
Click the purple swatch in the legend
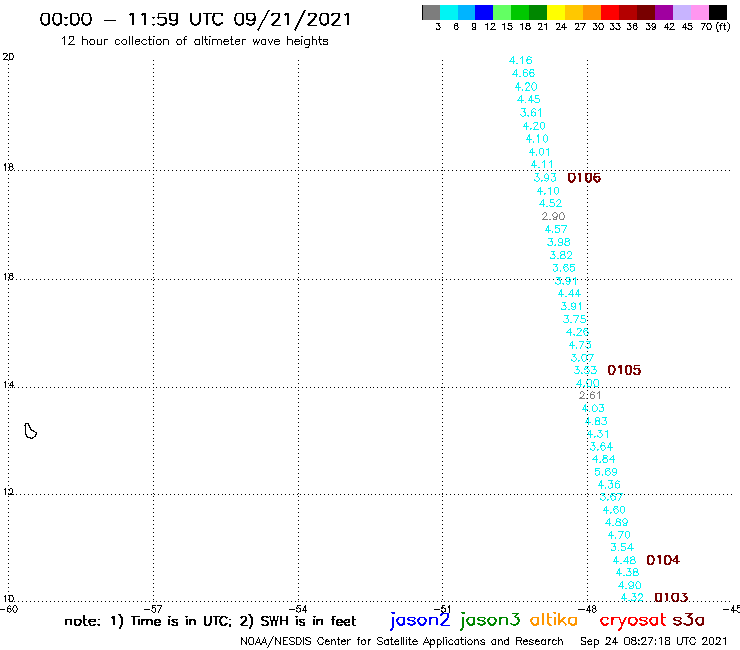pyautogui.click(x=664, y=12)
